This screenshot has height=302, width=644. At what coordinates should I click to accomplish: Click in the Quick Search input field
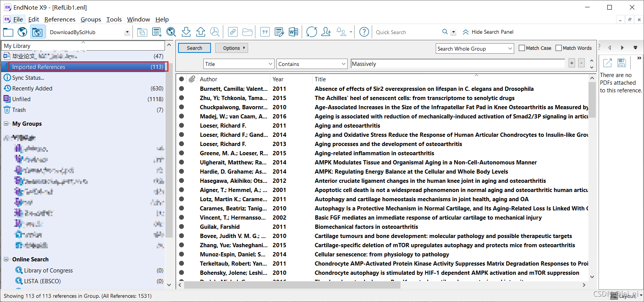407,32
